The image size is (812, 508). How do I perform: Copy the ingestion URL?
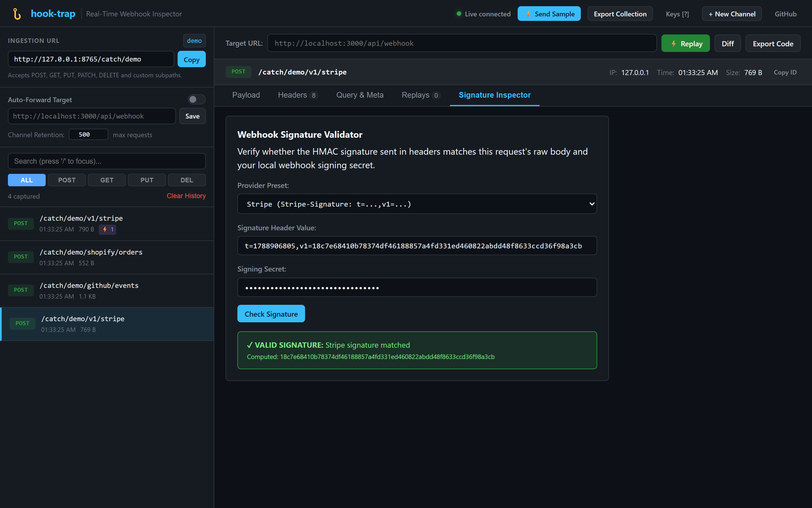point(192,59)
